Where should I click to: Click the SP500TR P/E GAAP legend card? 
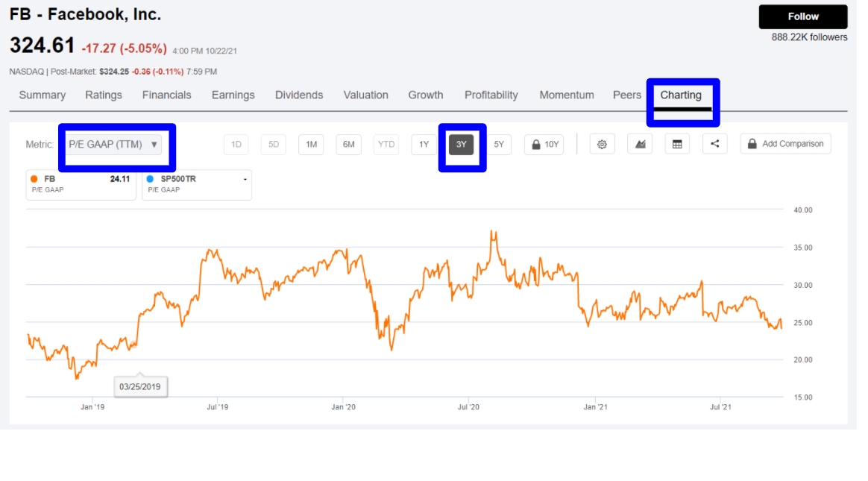tap(197, 185)
